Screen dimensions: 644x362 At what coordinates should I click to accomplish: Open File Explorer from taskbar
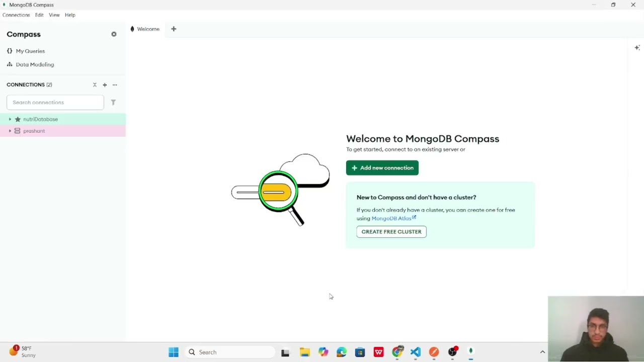point(304,352)
